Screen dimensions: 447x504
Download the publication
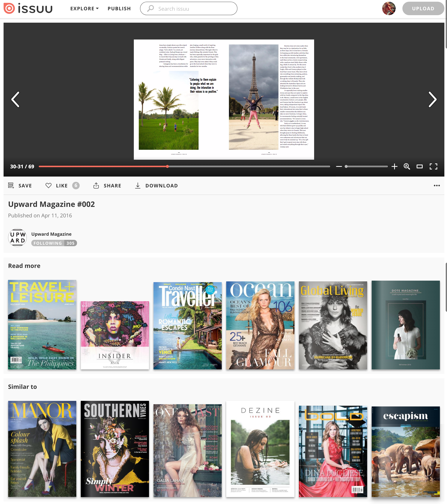pos(156,185)
